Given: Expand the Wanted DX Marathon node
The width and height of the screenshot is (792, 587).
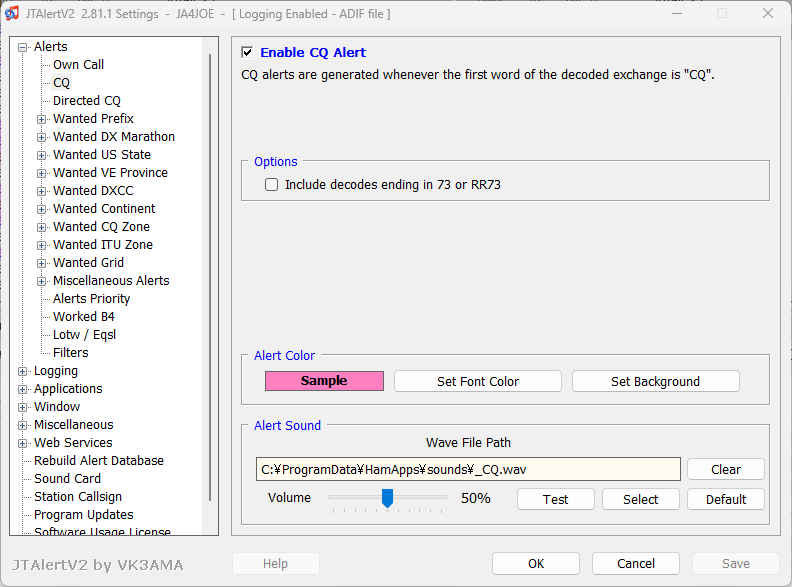Looking at the screenshot, I should click(x=41, y=137).
